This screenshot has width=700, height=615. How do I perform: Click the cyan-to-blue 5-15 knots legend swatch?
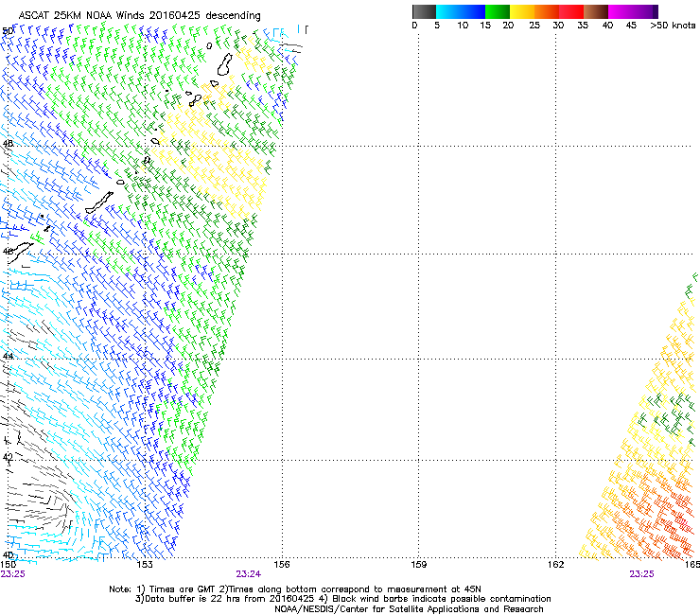point(461,11)
